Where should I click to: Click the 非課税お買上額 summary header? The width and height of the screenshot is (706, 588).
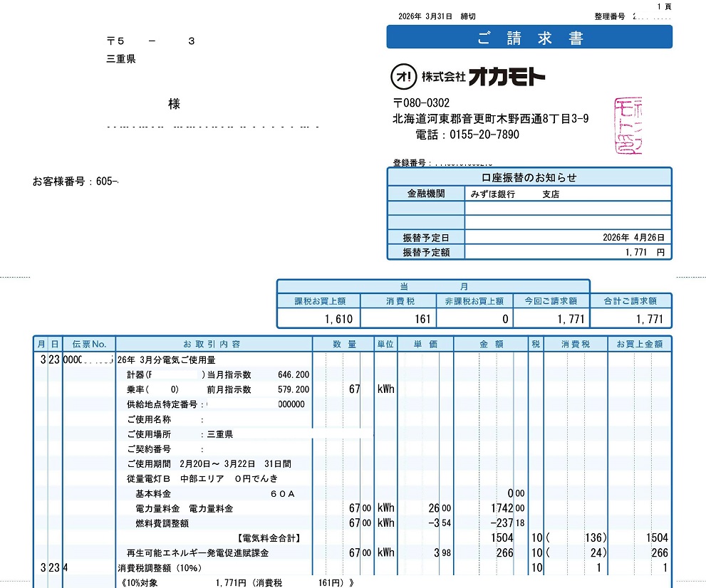pos(474,301)
